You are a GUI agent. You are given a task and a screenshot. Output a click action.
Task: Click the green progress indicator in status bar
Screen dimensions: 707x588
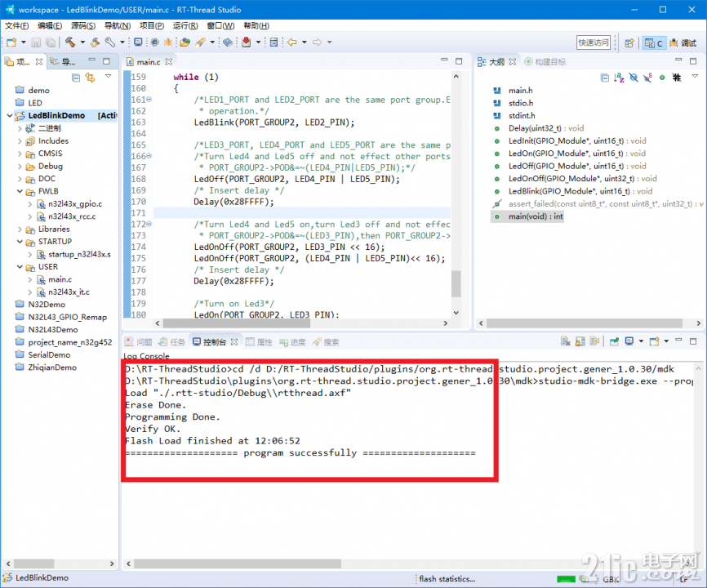tap(566, 579)
